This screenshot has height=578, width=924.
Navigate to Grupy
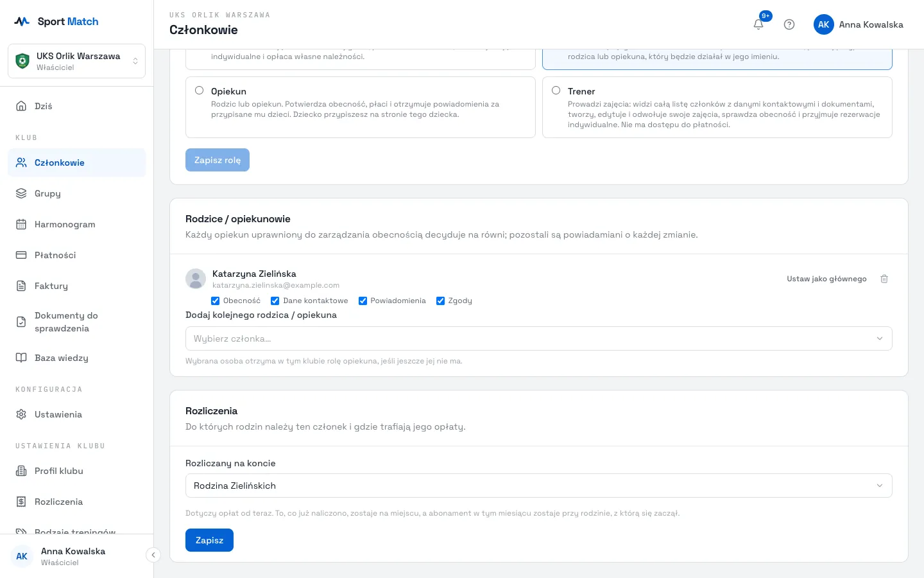[77, 193]
